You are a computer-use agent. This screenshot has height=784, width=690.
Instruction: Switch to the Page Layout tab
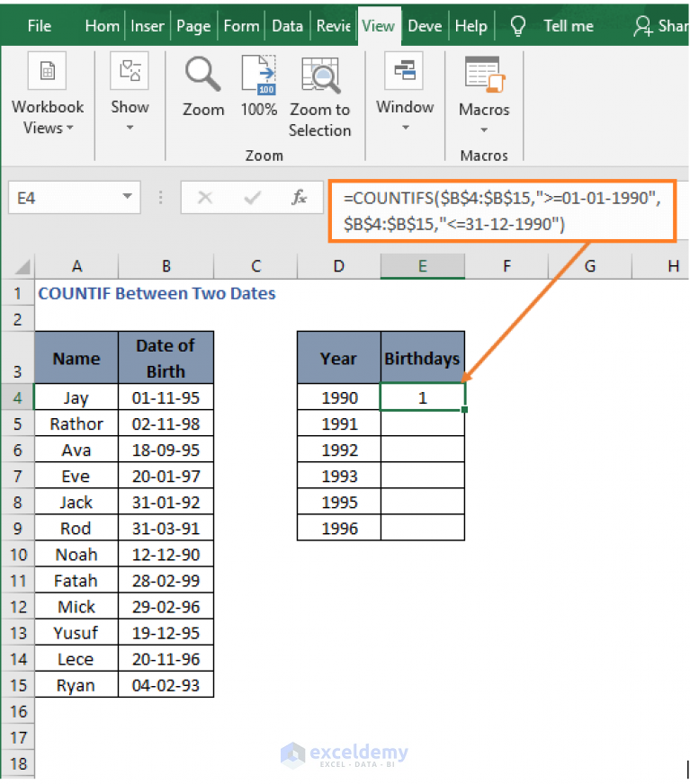(x=193, y=25)
